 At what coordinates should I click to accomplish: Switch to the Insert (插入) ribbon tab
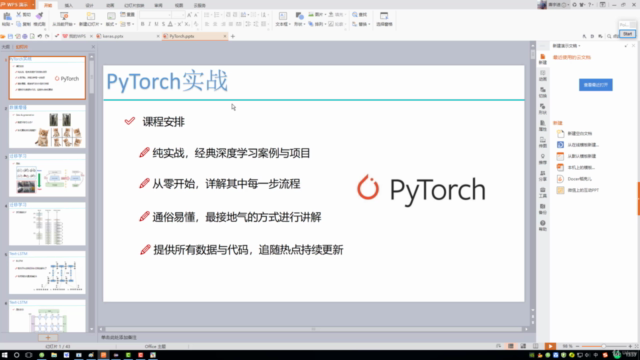click(x=69, y=5)
